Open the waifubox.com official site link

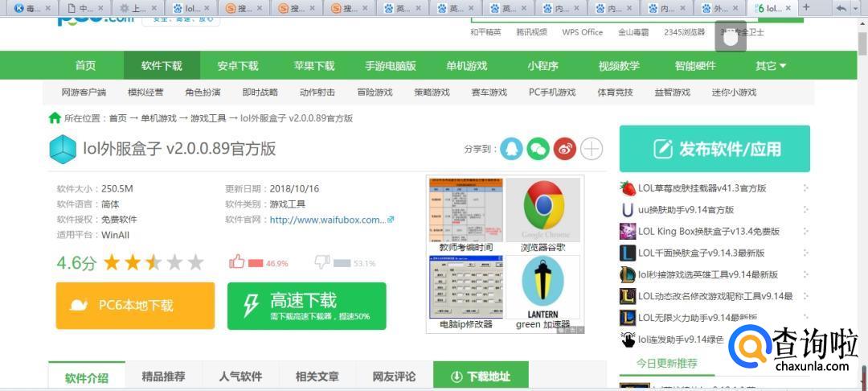pos(328,220)
